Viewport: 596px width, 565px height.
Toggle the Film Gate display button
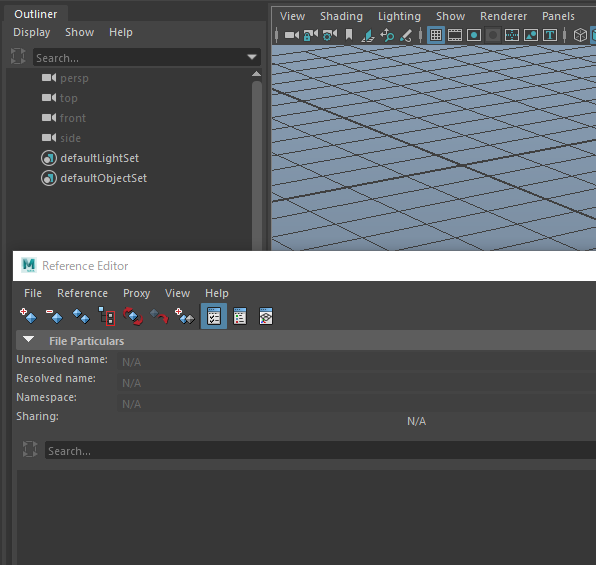[x=455, y=35]
